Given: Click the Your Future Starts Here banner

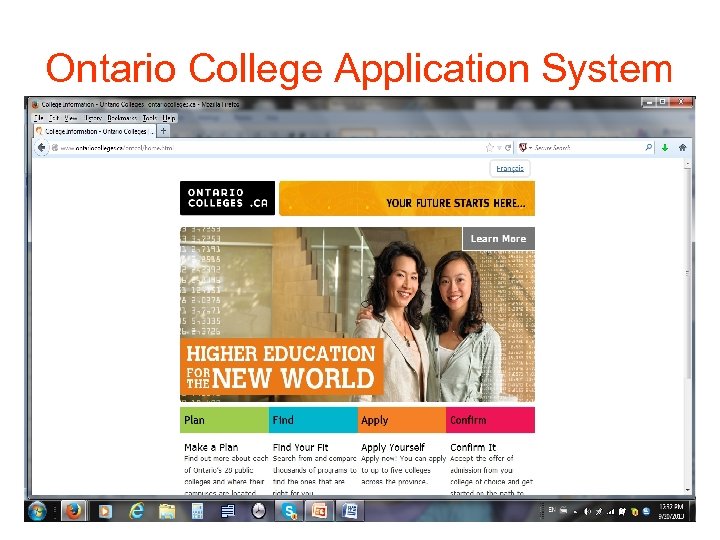Looking at the screenshot, I should pos(407,198).
